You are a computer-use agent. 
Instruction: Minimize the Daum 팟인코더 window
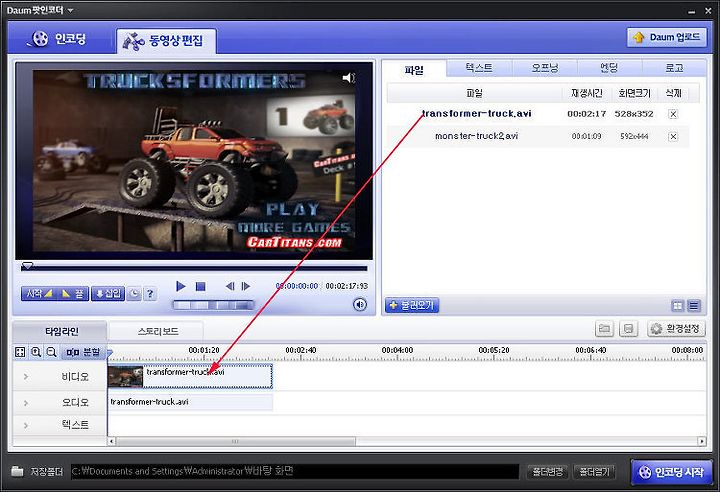691,11
